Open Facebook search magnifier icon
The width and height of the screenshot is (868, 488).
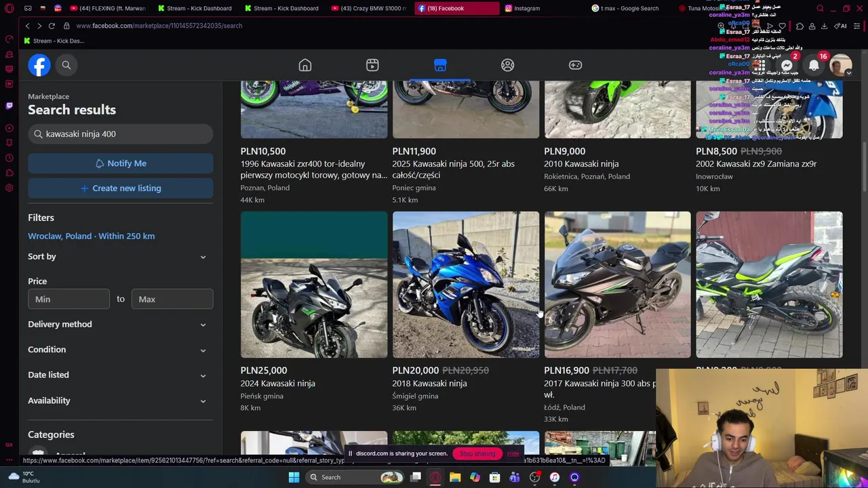[x=66, y=65]
